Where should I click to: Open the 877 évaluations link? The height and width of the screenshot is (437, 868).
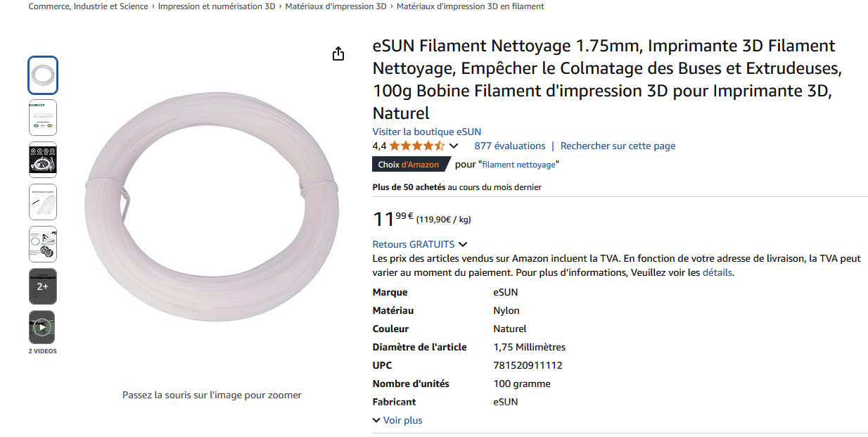pyautogui.click(x=509, y=146)
